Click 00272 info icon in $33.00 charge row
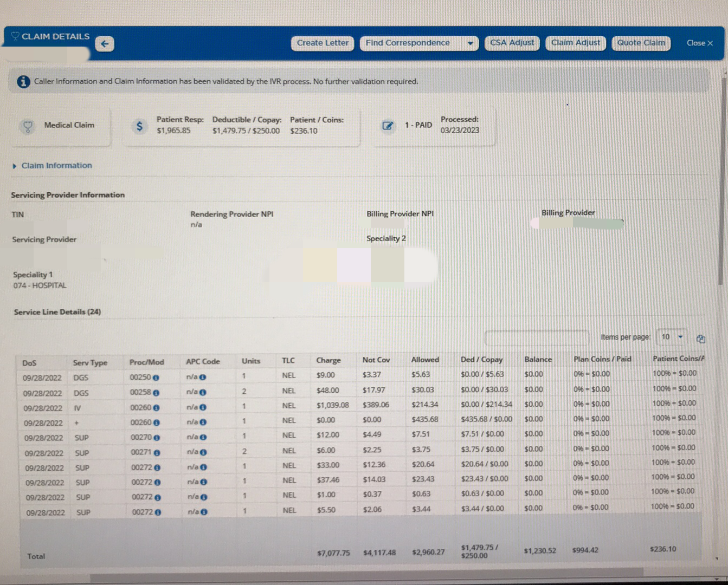 (157, 467)
